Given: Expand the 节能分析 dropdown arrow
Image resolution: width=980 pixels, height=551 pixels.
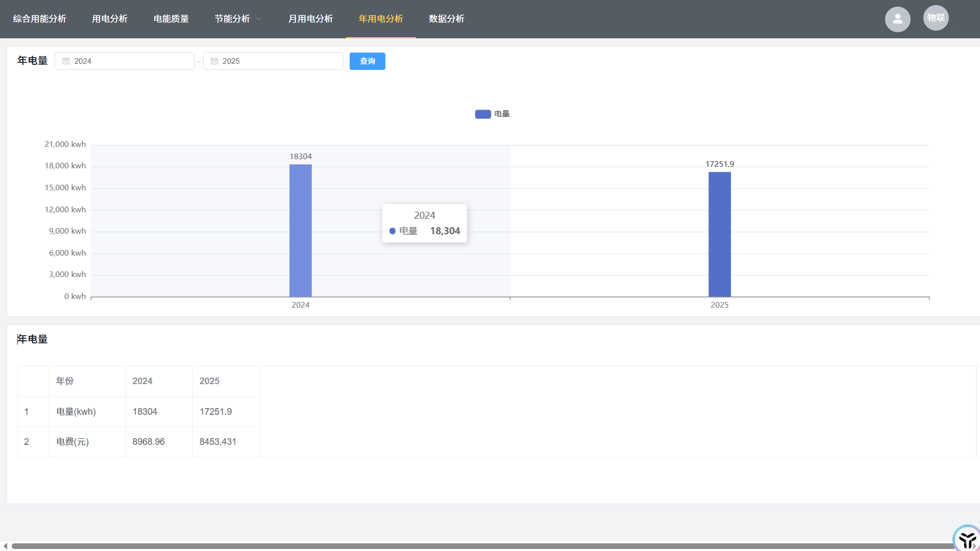Looking at the screenshot, I should pyautogui.click(x=259, y=19).
